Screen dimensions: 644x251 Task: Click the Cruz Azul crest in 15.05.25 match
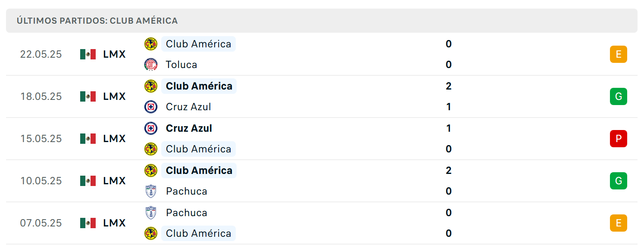pyautogui.click(x=151, y=128)
